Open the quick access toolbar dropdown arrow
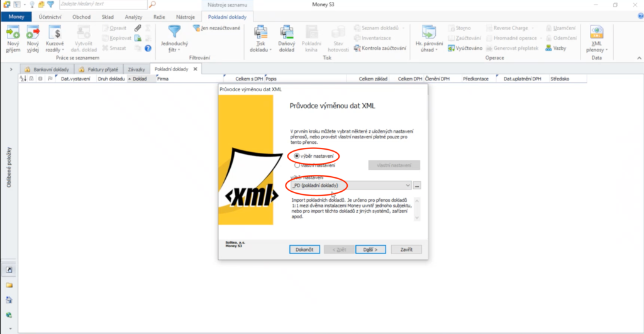This screenshot has height=334, width=644. click(25, 4)
